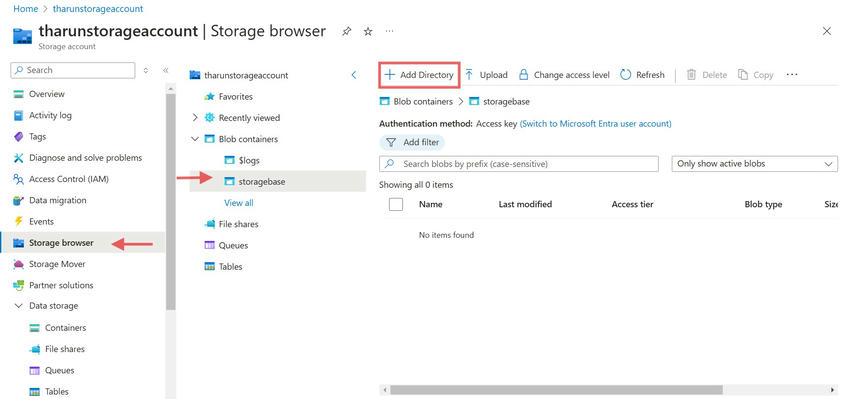Collapse the left navigation menu chevrons
This screenshot has height=399, width=850.
pyautogui.click(x=165, y=70)
